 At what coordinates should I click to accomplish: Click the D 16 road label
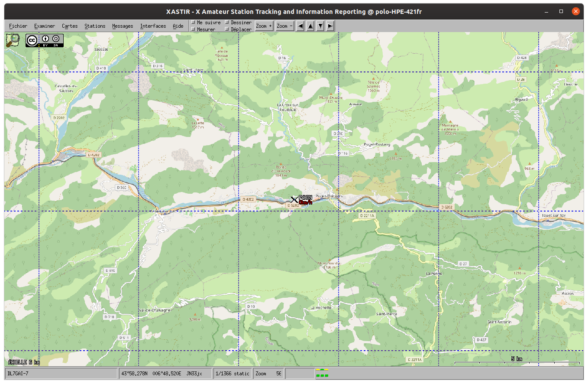[282, 58]
